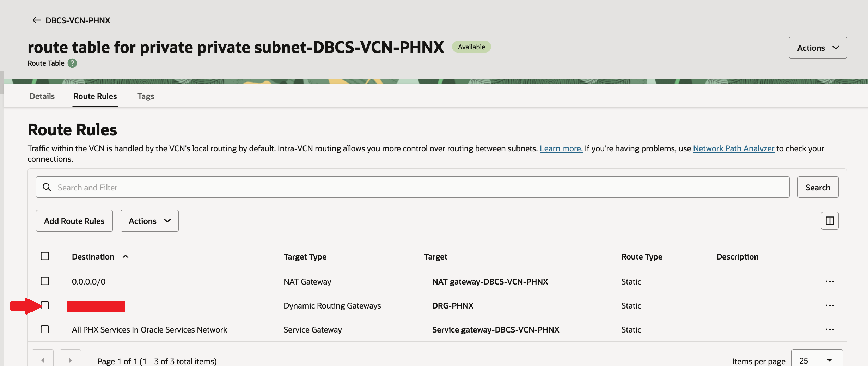Viewport: 868px width, 366px height.
Task: Click the Add Route Rules button
Action: 74,221
